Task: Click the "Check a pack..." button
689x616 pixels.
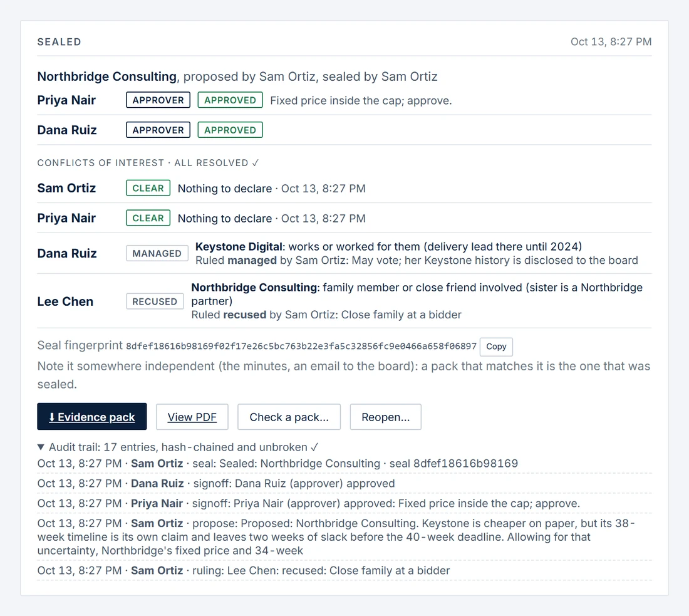Action: 289,417
